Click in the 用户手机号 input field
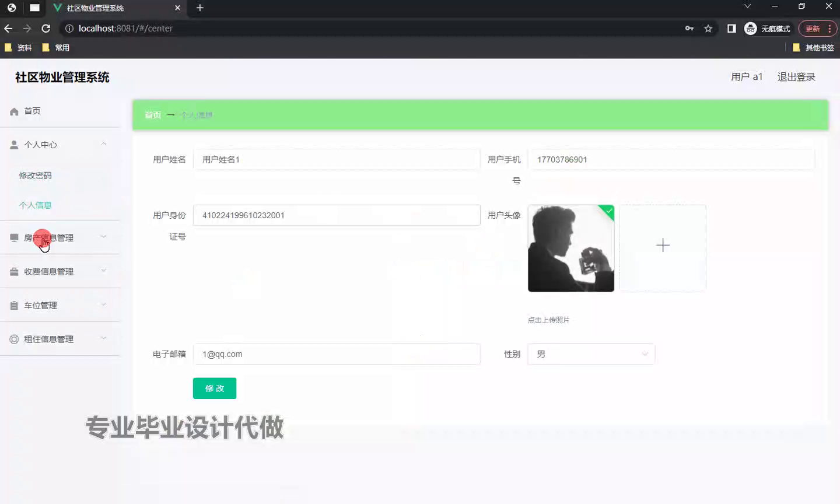Viewport: 840px width, 504px height. [x=671, y=159]
